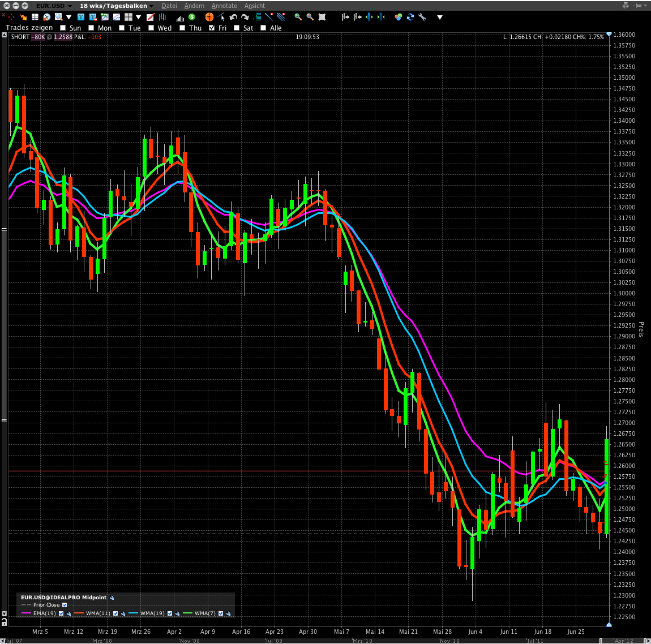Image resolution: width=651 pixels, height=644 pixels.
Task: Click the orange arrow toolbar icon
Action: pos(23,17)
